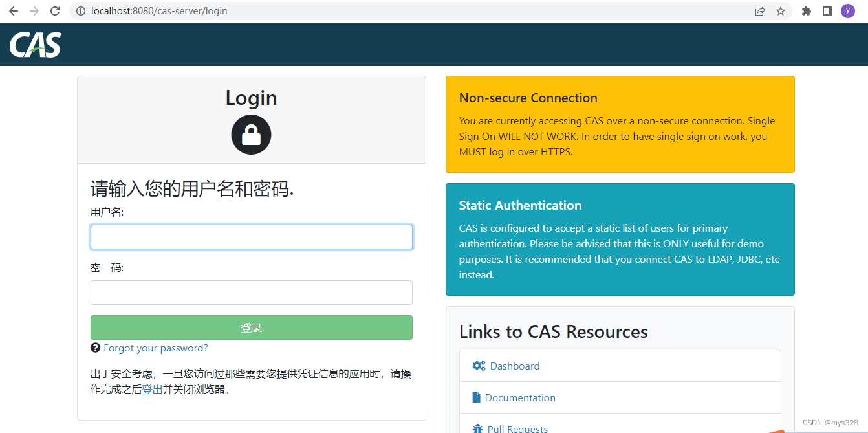Focus the 用户名 username input field
Viewport: 868px width, 433px height.
tap(251, 237)
